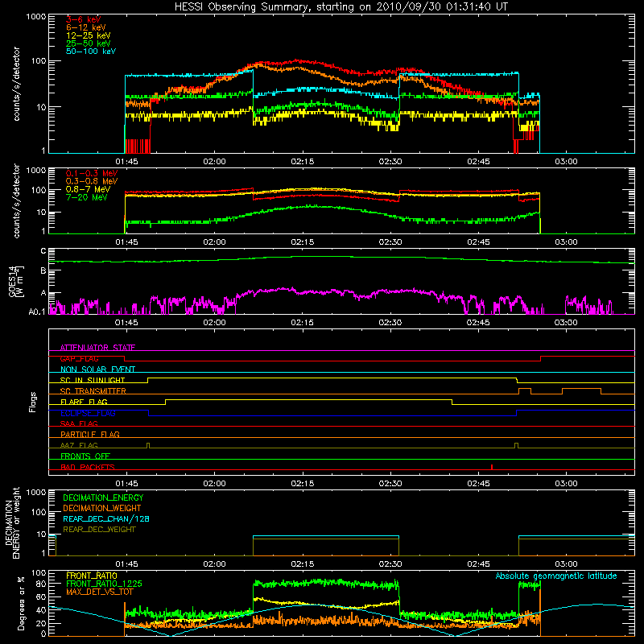Select the SC_TRANSMITTER flag label
This screenshot has height=644, width=644.
point(93,390)
